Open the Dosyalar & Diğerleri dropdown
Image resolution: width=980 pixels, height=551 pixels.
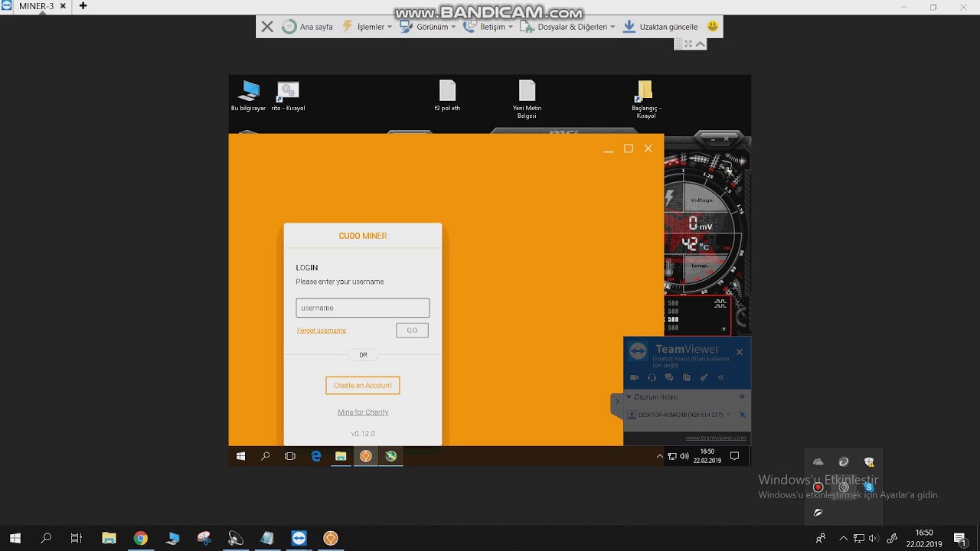click(567, 27)
